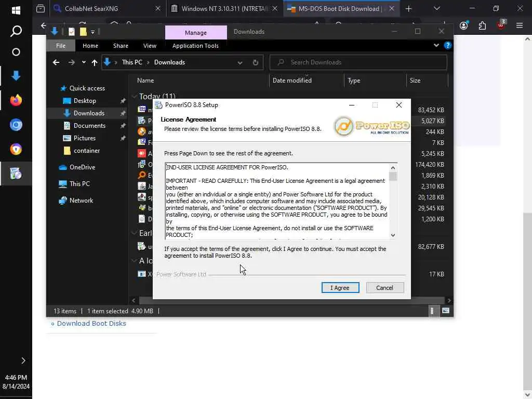Click the I Agree button
The image size is (532, 399).
coord(340,288)
